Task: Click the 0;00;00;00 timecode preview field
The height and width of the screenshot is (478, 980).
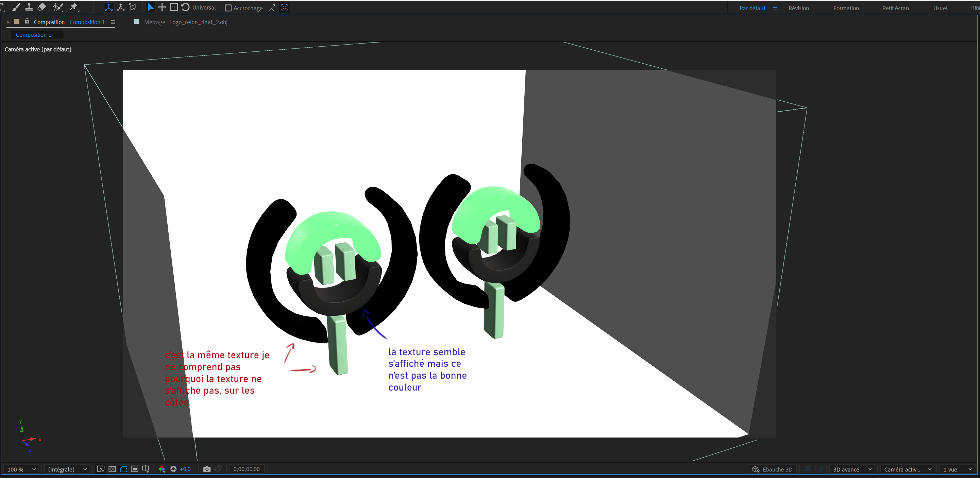Action: coord(247,469)
